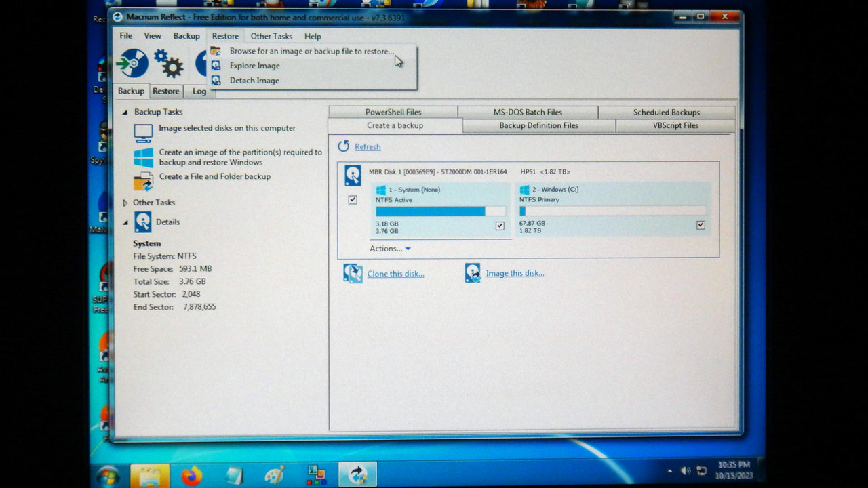Click Create an image of partitions for Windows
Viewport: 868px width, 488px height.
click(241, 157)
